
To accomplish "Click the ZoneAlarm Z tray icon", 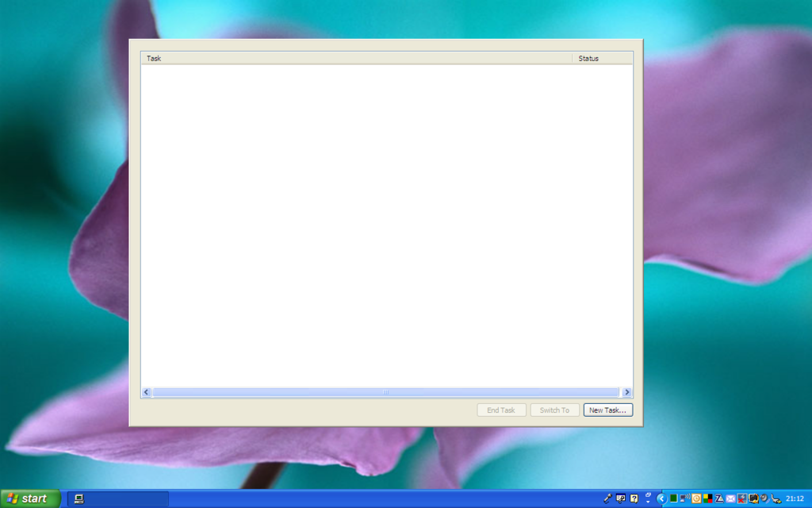I will tap(719, 498).
